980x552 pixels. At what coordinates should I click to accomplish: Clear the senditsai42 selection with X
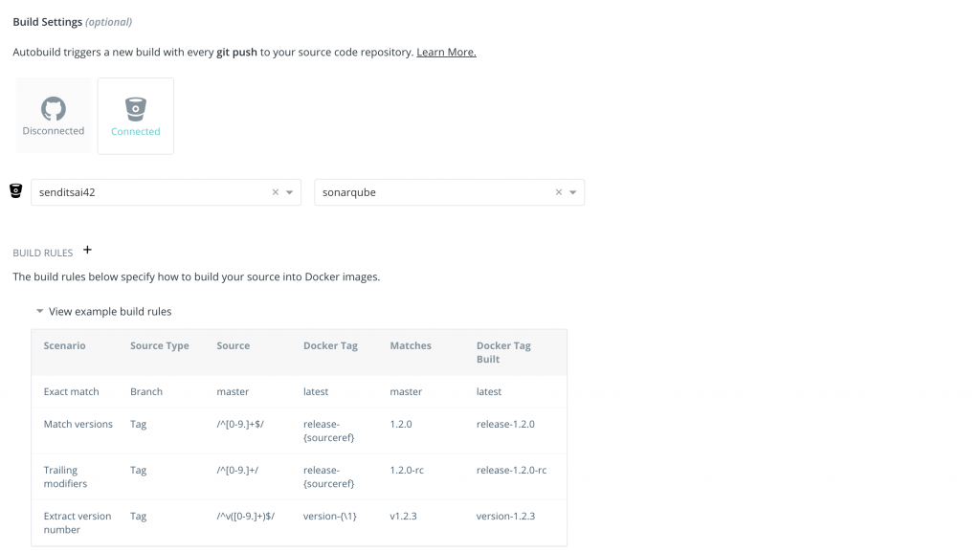click(276, 192)
